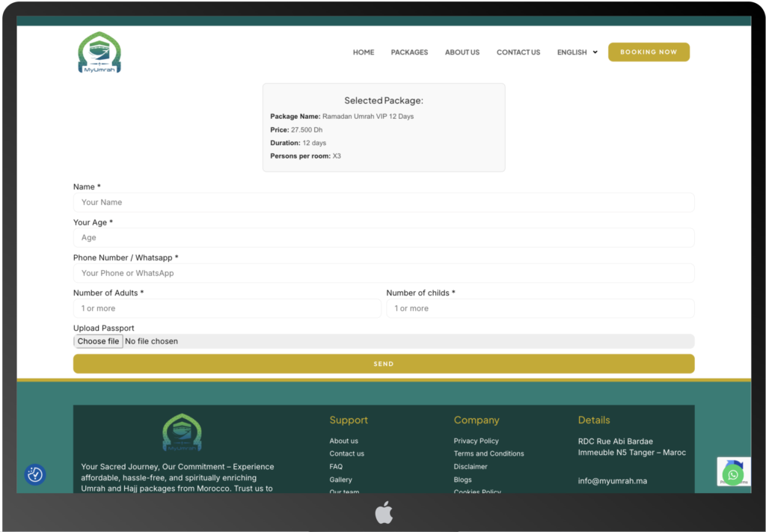766x532 pixels.
Task: Select the Phone Number / Whatsapp field
Action: pyautogui.click(x=383, y=273)
